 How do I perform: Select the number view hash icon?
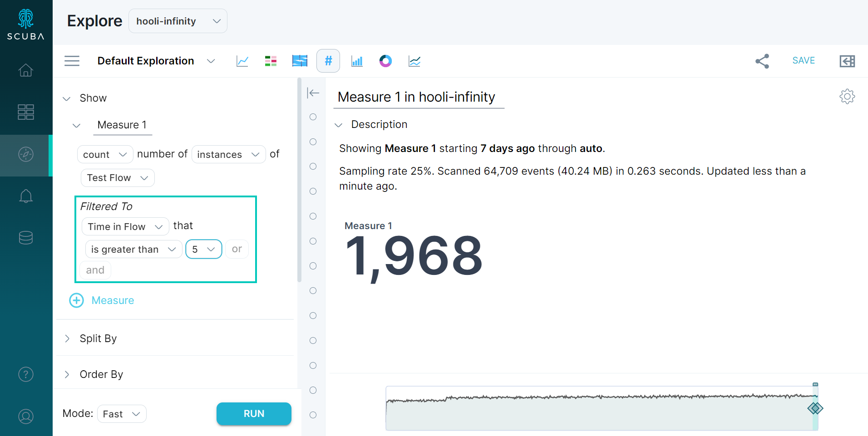tap(328, 61)
